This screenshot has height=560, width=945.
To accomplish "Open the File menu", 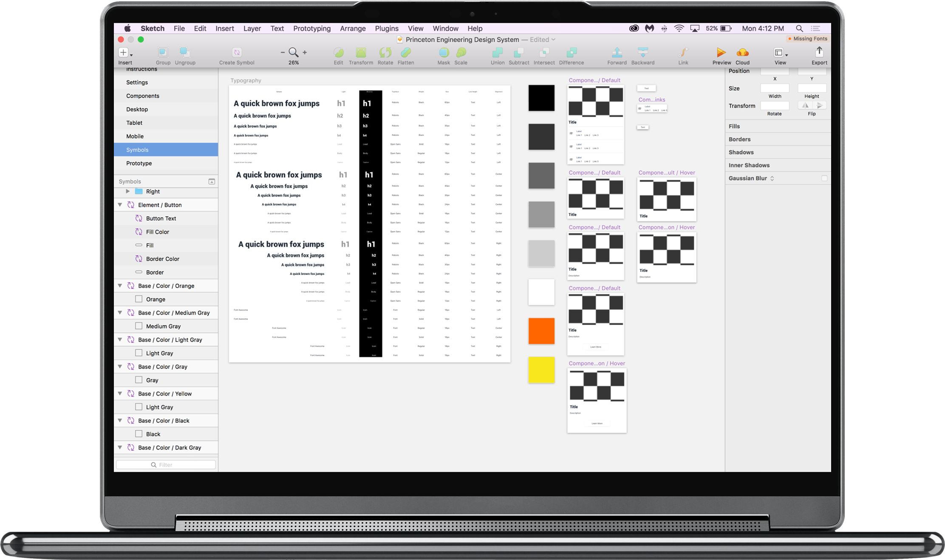I will (x=179, y=28).
